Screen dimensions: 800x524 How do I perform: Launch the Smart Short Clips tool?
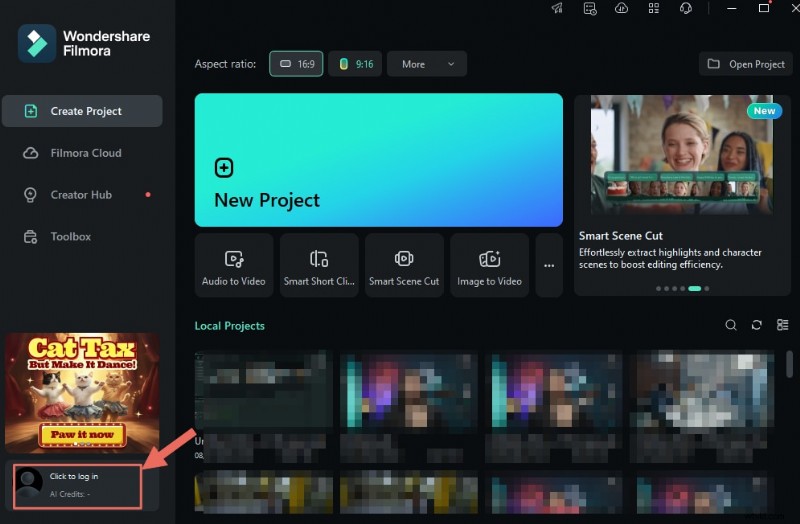(x=319, y=265)
